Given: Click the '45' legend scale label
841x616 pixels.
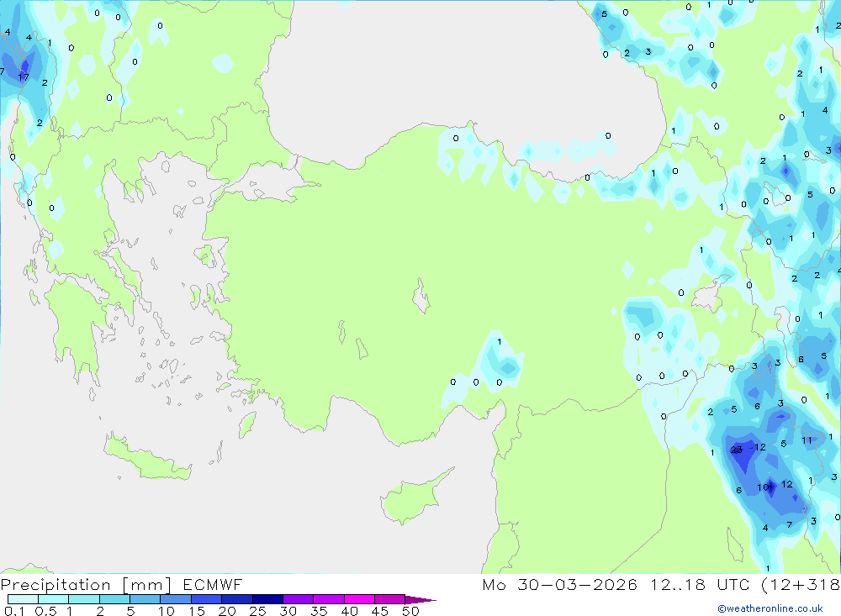Looking at the screenshot, I should click(x=380, y=611).
